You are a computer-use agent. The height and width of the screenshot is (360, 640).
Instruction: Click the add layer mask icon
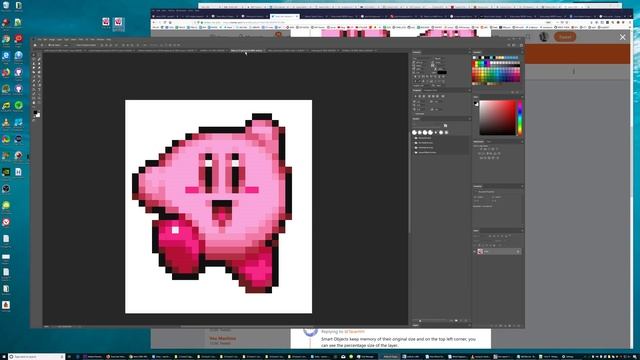(501, 326)
